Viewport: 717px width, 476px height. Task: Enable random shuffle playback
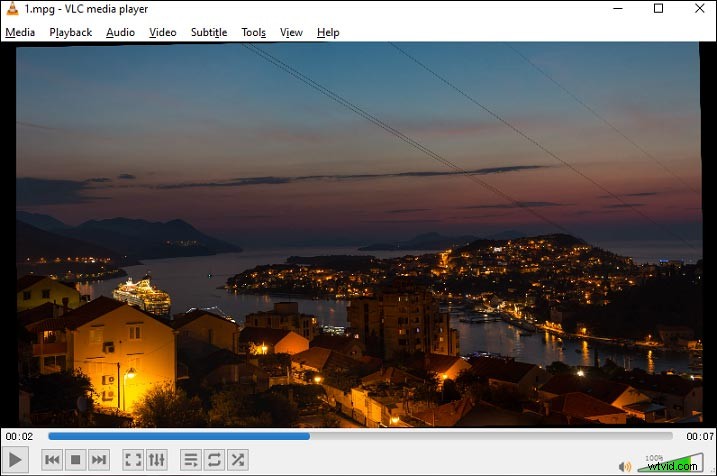(x=237, y=460)
